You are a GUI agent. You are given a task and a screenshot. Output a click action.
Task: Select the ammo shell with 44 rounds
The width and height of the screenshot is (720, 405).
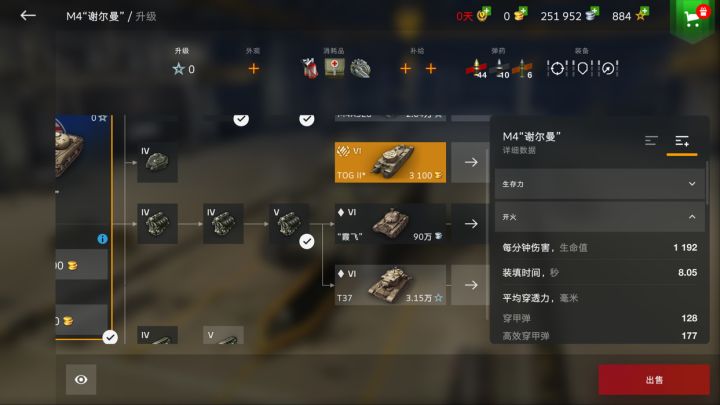click(476, 68)
